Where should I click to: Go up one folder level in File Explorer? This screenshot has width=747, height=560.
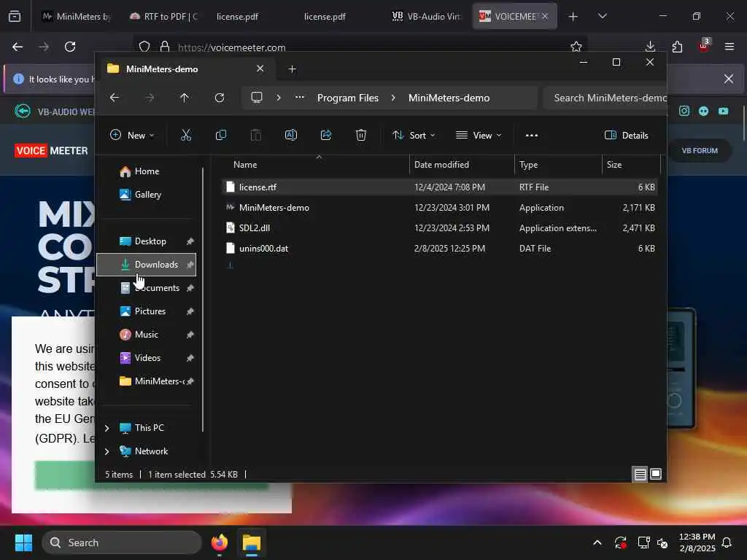pos(185,98)
